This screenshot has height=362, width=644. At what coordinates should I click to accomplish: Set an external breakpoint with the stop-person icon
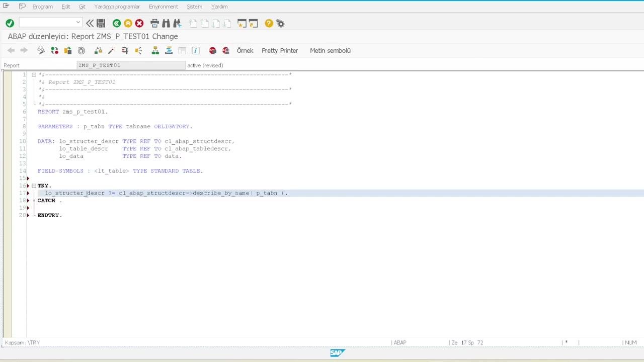(x=226, y=50)
